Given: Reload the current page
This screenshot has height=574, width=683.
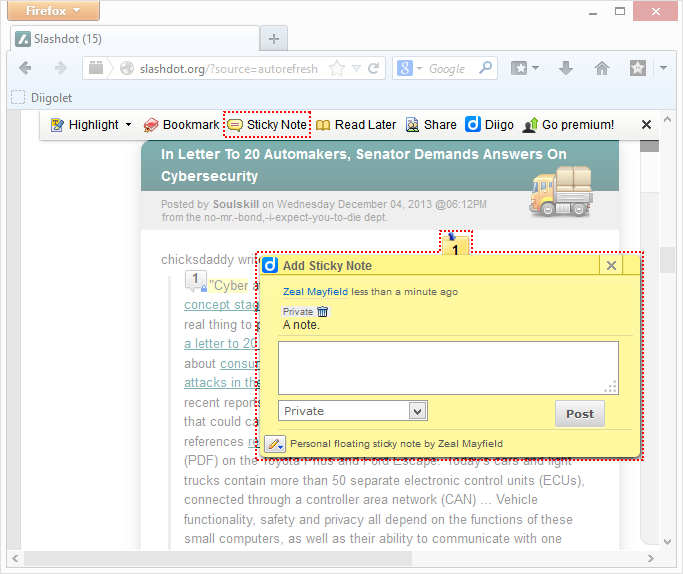Looking at the screenshot, I should click(374, 68).
